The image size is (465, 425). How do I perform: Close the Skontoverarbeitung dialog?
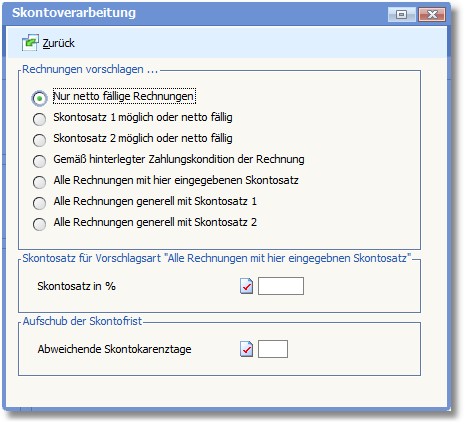click(x=432, y=15)
